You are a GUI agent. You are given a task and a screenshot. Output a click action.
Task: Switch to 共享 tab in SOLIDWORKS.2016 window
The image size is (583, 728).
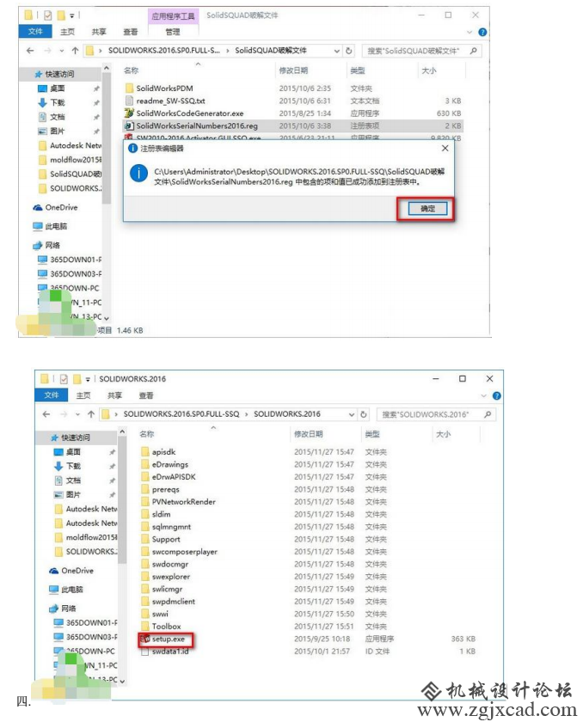pos(114,395)
